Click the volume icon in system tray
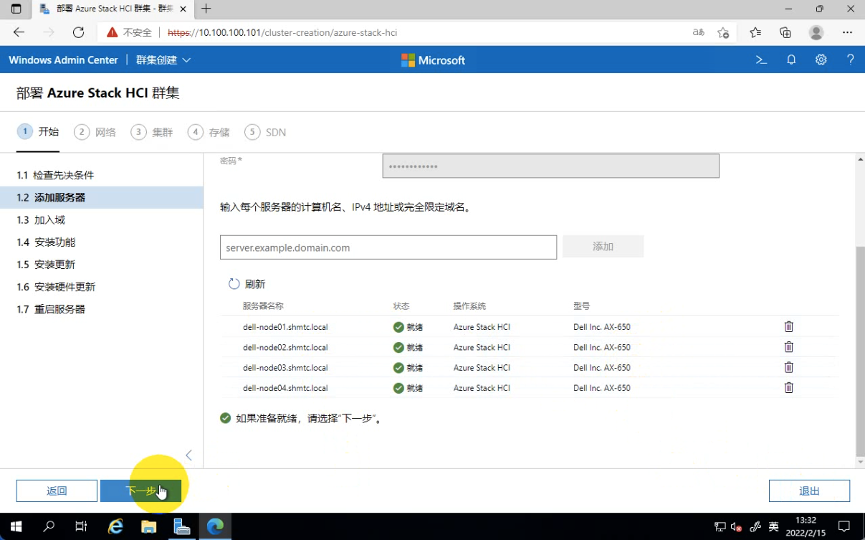Screen dimensions: 866x541 click(736, 527)
